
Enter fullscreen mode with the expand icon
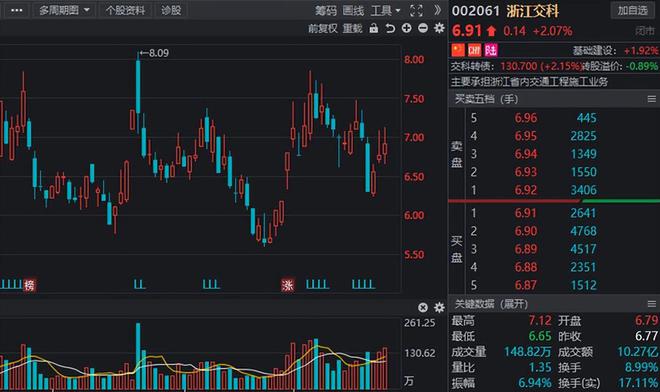click(416, 11)
